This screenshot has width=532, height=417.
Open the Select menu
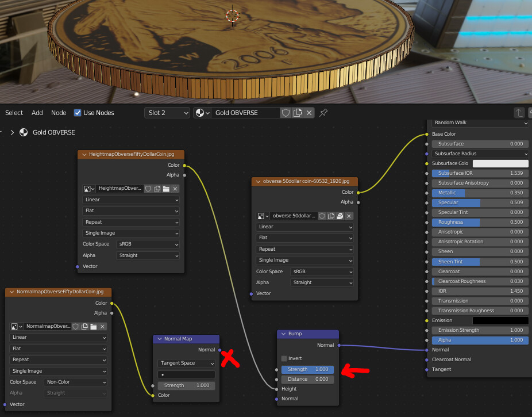(x=14, y=113)
